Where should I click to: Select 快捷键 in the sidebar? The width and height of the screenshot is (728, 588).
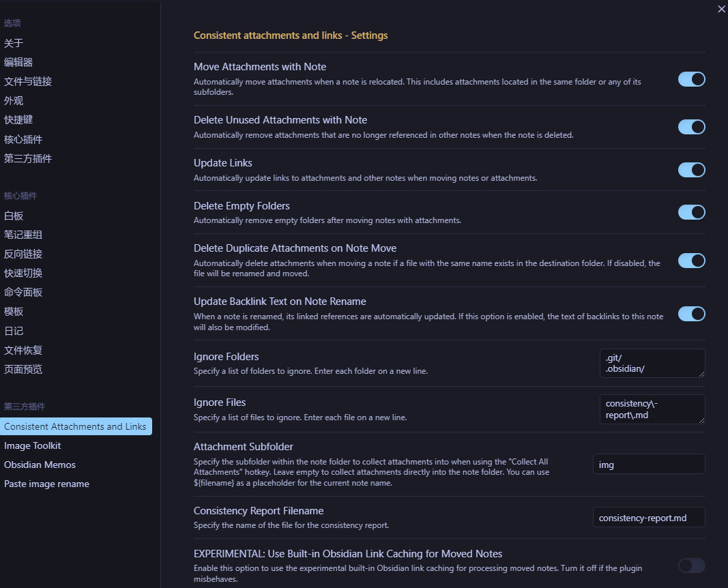click(x=18, y=119)
